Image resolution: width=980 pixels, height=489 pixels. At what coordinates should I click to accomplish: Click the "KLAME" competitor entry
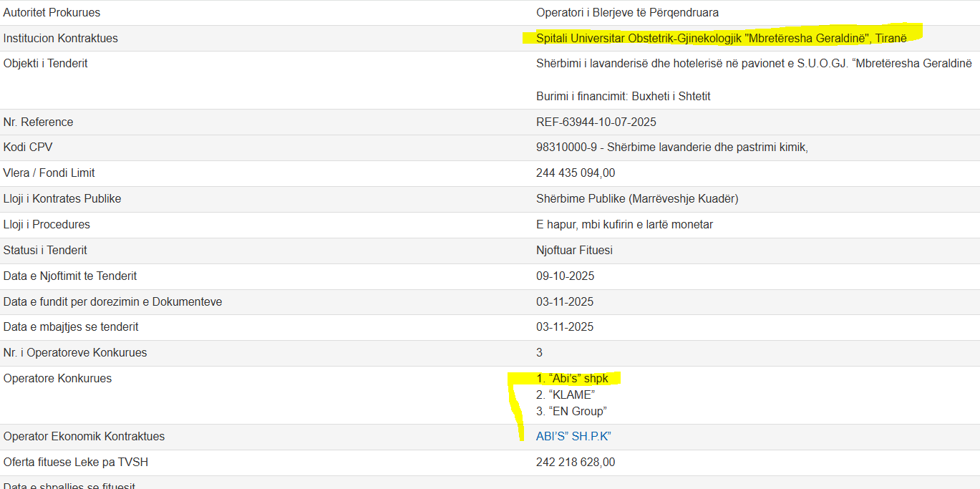(566, 394)
